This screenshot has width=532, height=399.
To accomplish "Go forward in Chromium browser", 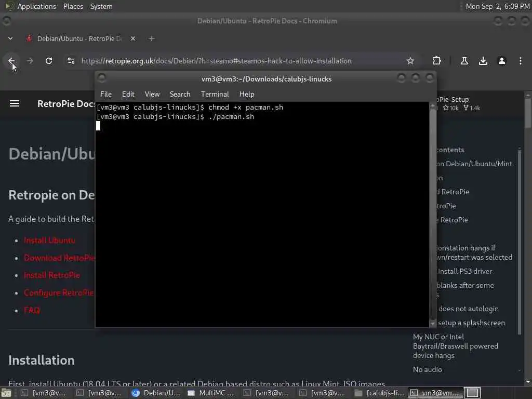I will (30, 61).
